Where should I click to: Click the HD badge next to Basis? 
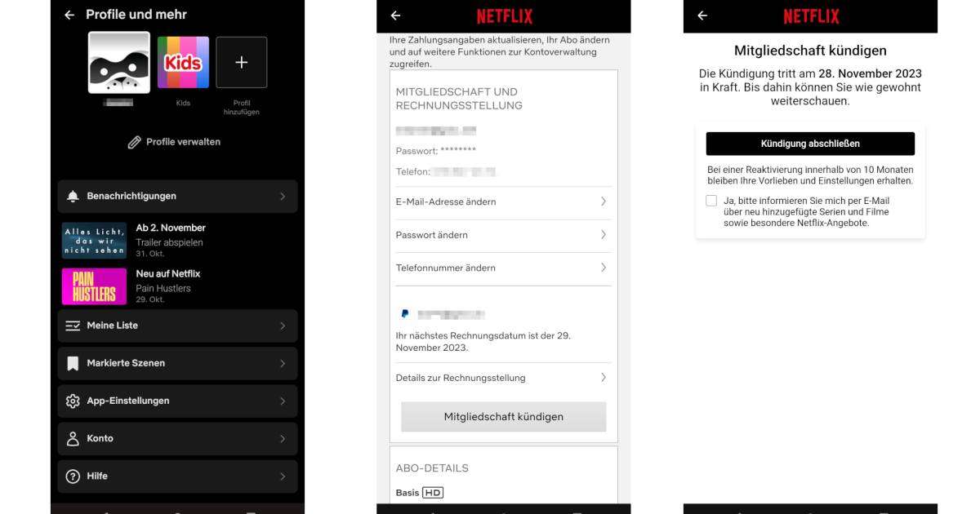[x=431, y=492]
